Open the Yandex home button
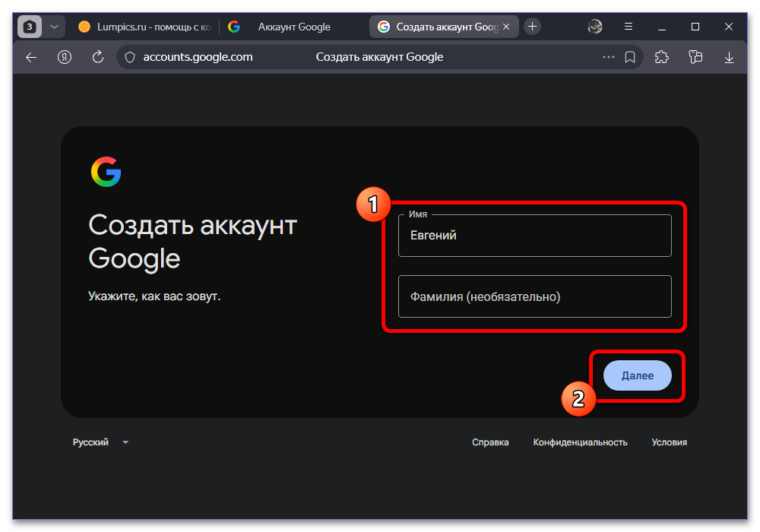Image resolution: width=760 pixels, height=532 pixels. (x=65, y=57)
